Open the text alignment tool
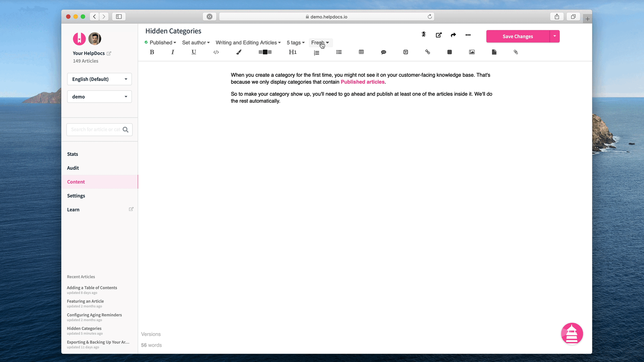 [265, 52]
